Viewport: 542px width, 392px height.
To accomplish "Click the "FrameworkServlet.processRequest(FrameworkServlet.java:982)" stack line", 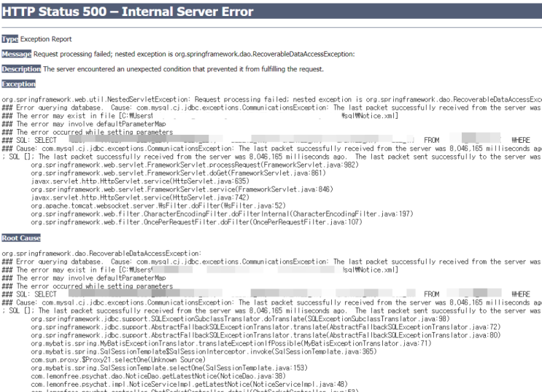I will pyautogui.click(x=195, y=165).
